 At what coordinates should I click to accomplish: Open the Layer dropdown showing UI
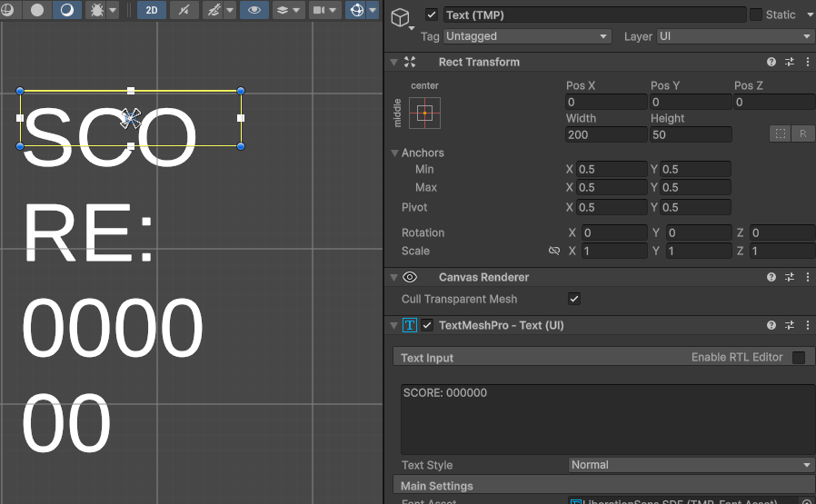click(x=735, y=36)
